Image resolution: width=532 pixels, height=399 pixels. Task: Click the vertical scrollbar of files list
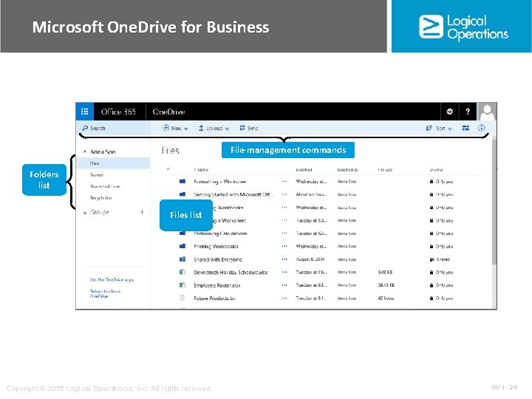point(494,202)
